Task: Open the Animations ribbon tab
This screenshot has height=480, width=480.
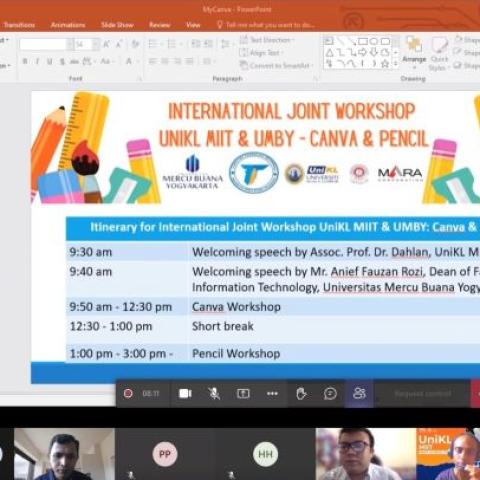Action: coord(68,25)
